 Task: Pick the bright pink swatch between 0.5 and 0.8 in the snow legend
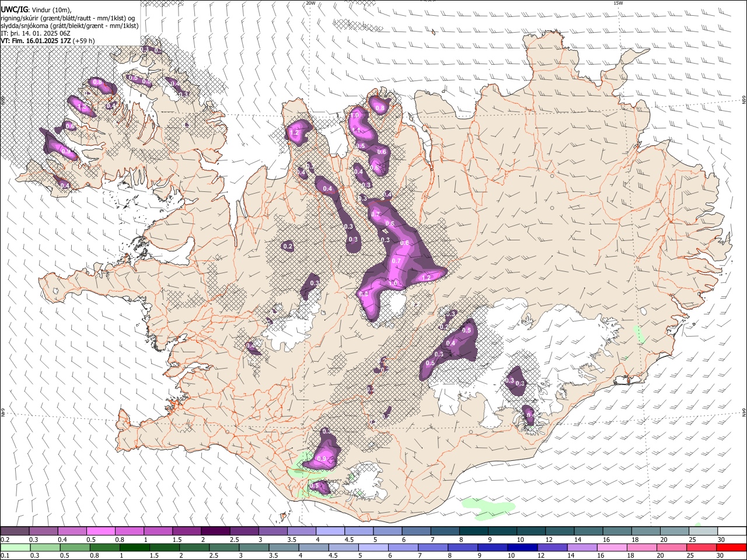point(100,531)
